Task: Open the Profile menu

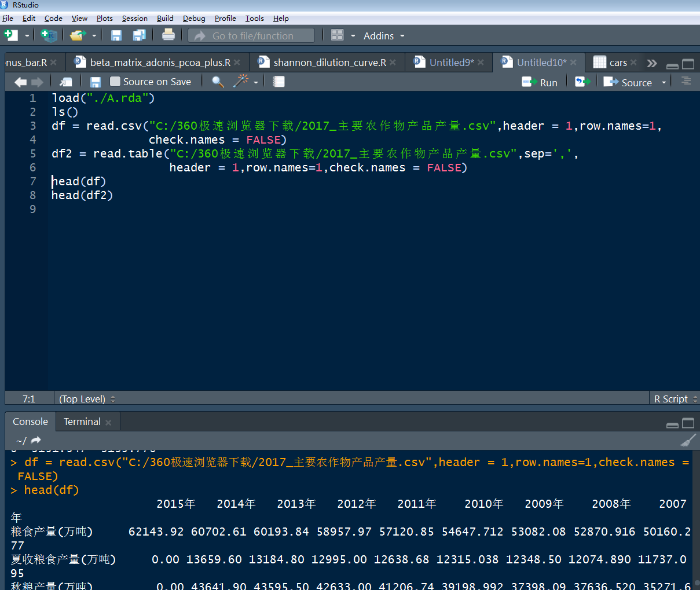Action: coord(225,18)
